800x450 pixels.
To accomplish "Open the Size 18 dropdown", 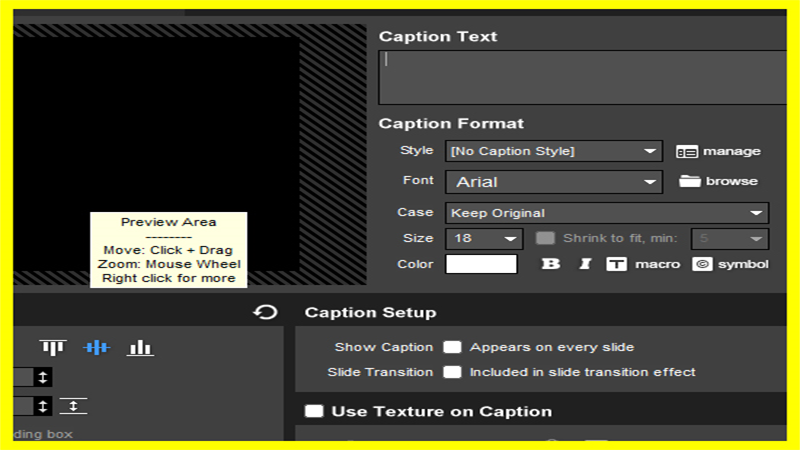I will tap(484, 239).
